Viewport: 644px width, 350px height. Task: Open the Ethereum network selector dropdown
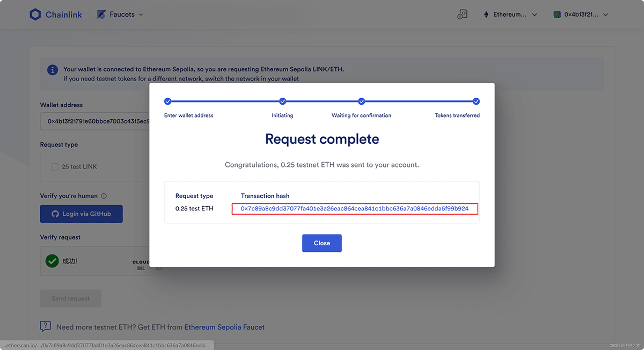tap(535, 14)
